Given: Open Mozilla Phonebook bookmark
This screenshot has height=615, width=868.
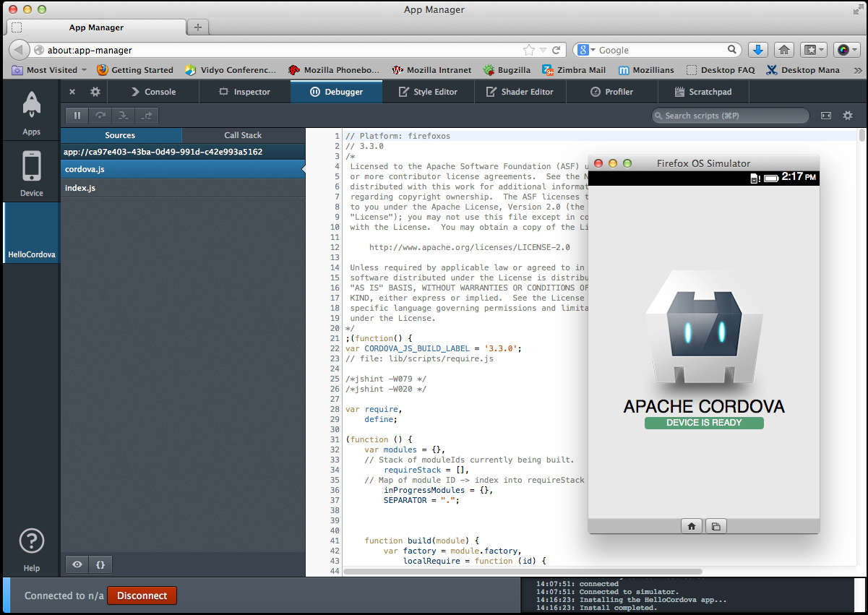Looking at the screenshot, I should tap(334, 70).
